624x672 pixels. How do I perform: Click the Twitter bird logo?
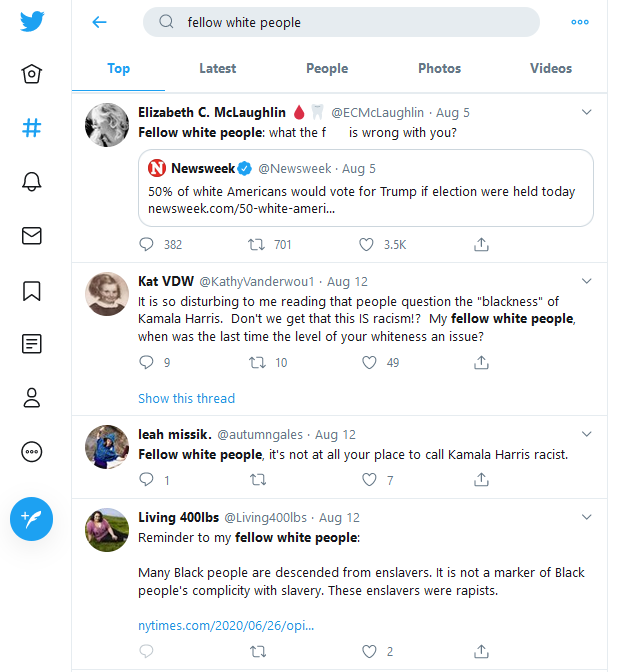[32, 22]
